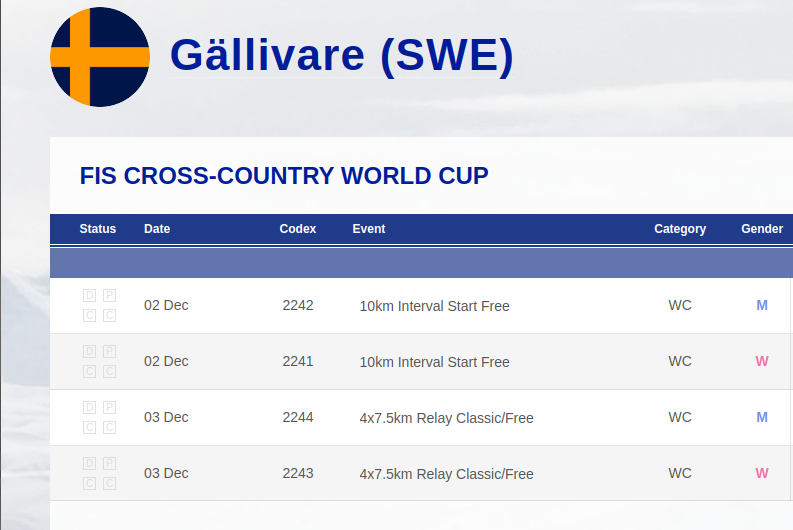Sort by the Status column header
This screenshot has width=793, height=530.
click(x=98, y=229)
